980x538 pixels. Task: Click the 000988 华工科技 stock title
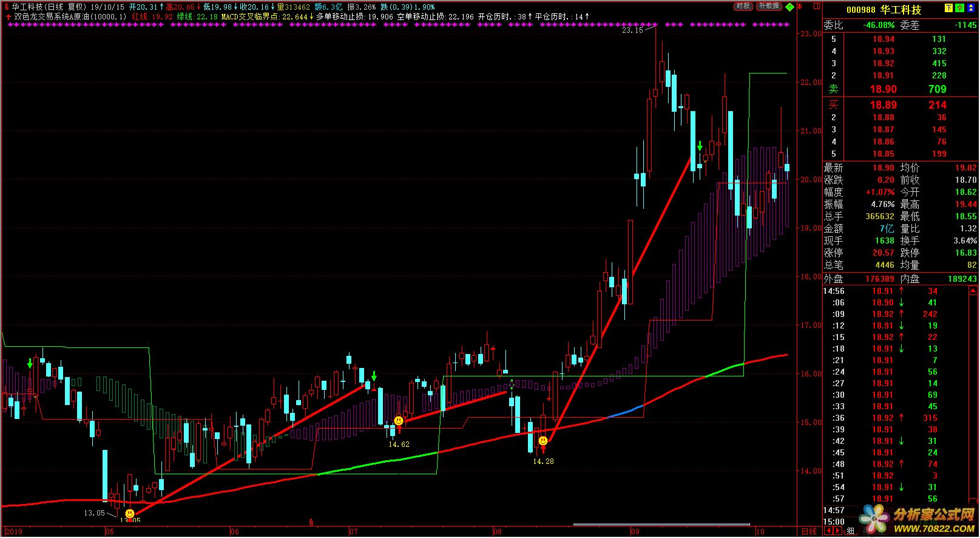(884, 10)
